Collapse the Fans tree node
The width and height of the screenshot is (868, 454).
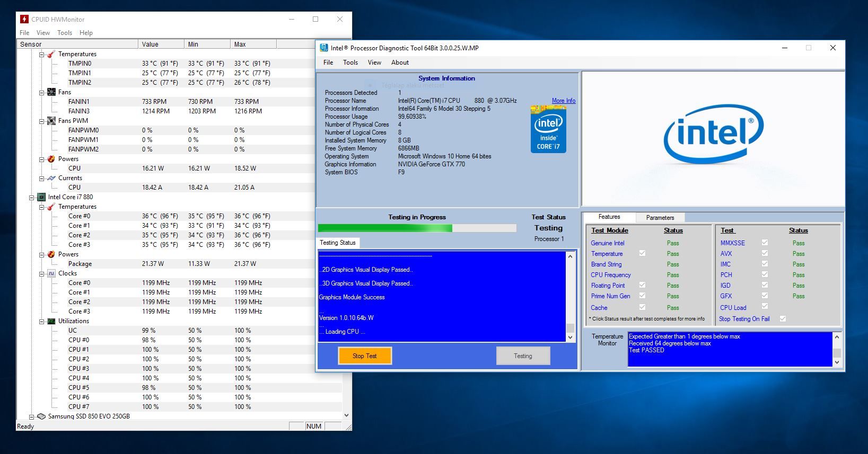[41, 92]
